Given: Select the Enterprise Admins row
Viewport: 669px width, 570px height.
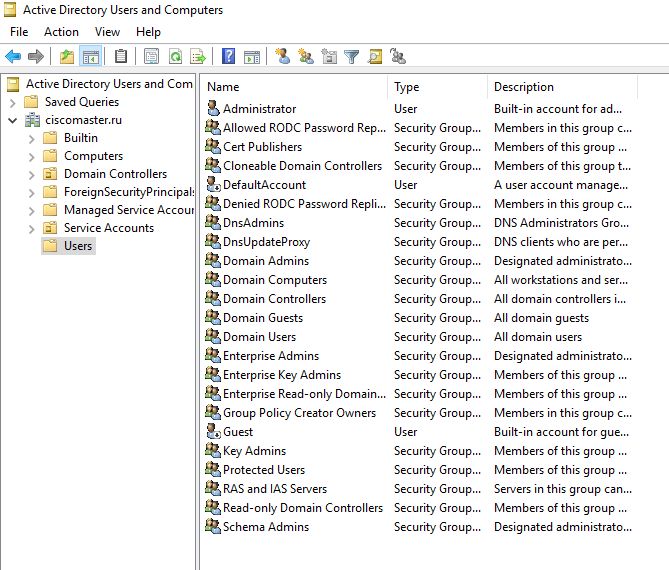Looking at the screenshot, I should (418, 355).
